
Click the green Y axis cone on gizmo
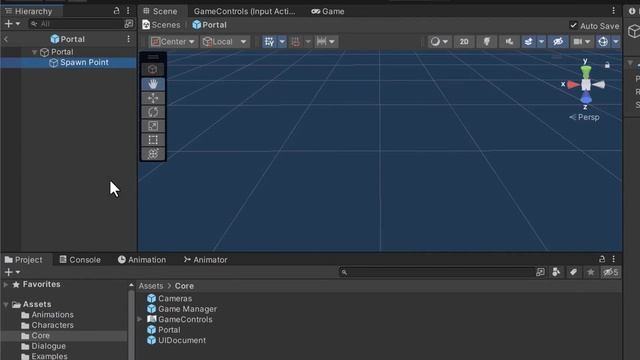tap(586, 71)
